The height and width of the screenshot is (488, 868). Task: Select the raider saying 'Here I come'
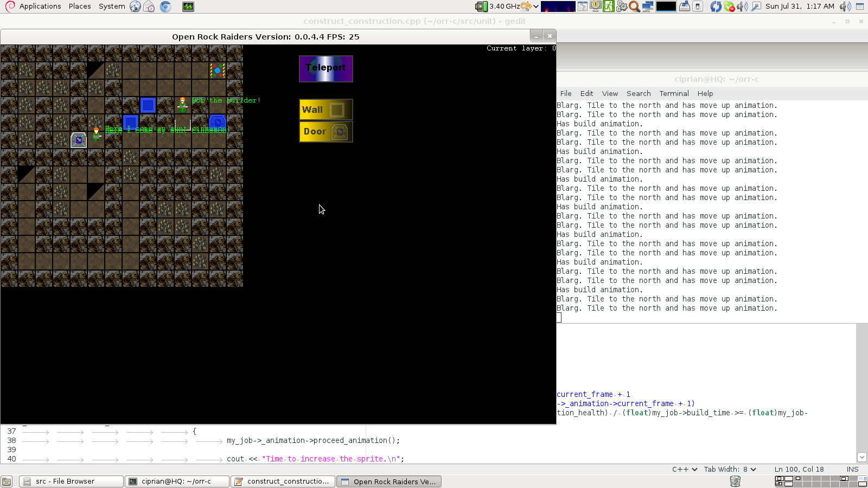(x=96, y=133)
